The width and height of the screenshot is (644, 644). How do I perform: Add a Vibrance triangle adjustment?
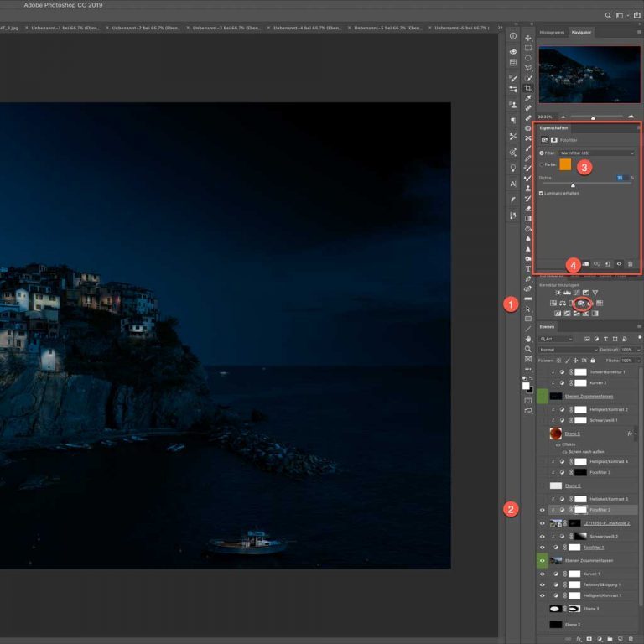595,293
